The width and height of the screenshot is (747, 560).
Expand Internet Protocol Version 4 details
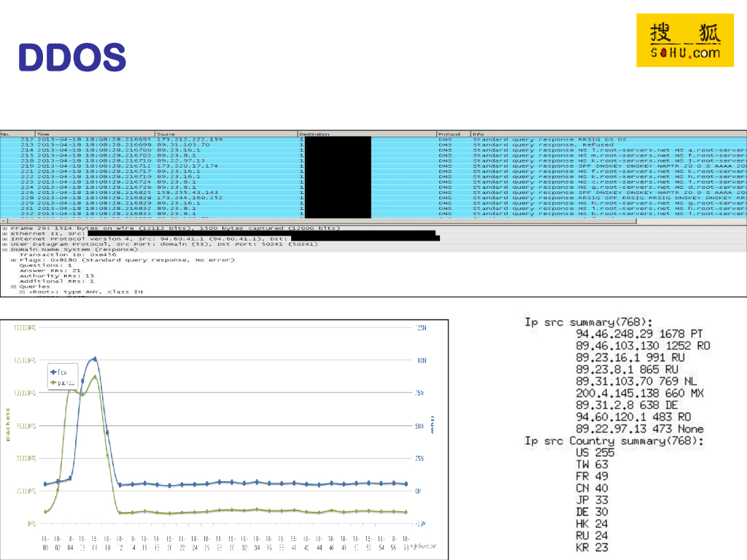(x=4, y=239)
